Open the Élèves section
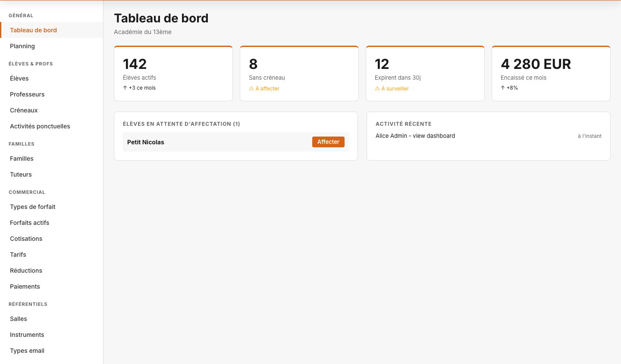 point(52,78)
